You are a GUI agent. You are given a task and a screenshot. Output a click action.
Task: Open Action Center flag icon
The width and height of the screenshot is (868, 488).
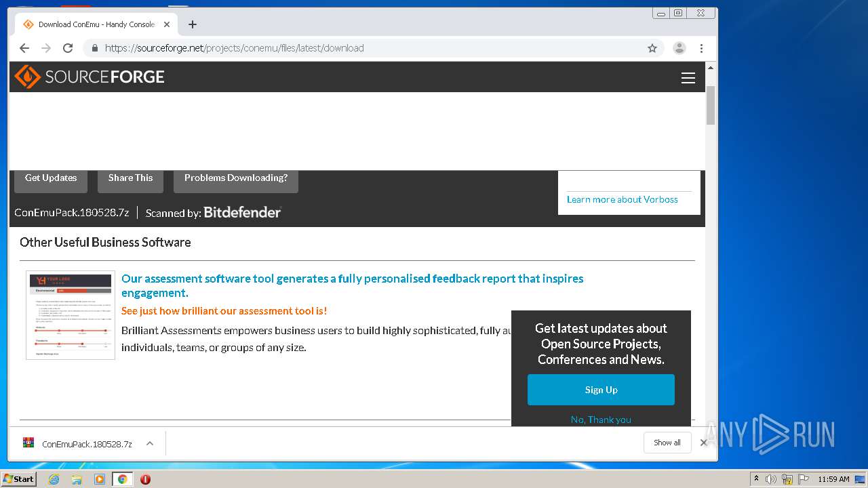[803, 479]
